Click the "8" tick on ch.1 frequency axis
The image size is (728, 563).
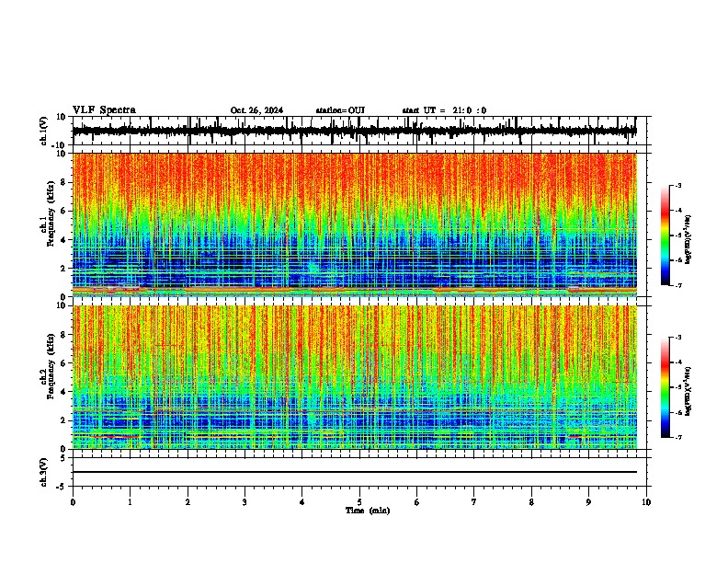pyautogui.click(x=64, y=182)
